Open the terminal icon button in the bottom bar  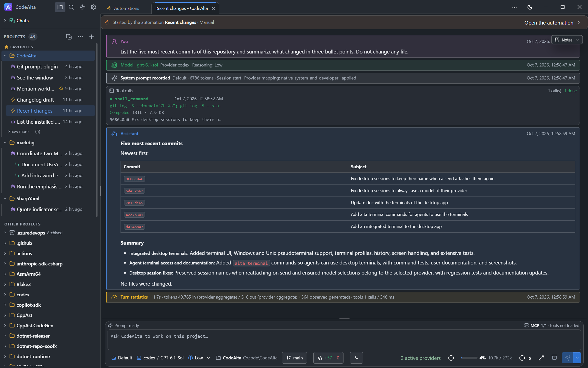tap(356, 358)
